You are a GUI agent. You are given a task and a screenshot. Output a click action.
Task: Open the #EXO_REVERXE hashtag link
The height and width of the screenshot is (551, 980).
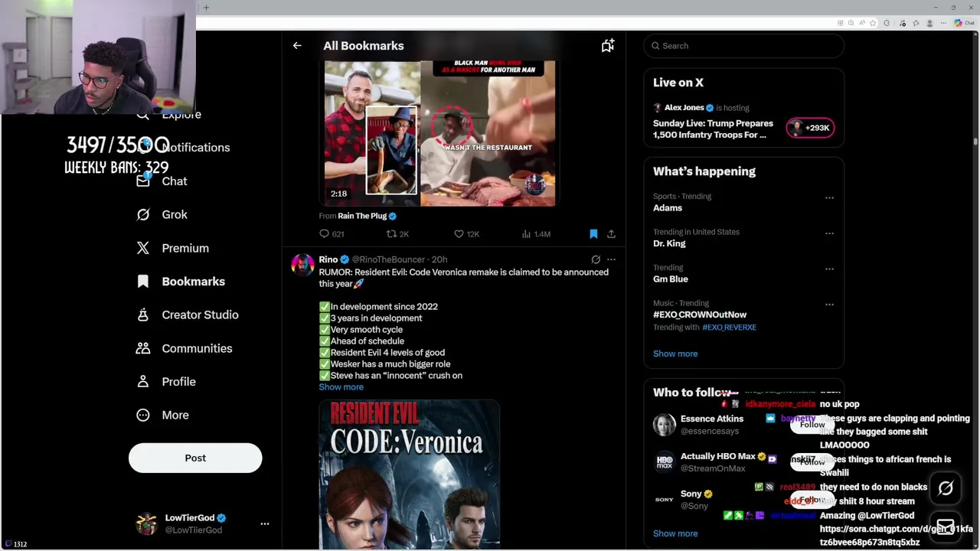[729, 328]
